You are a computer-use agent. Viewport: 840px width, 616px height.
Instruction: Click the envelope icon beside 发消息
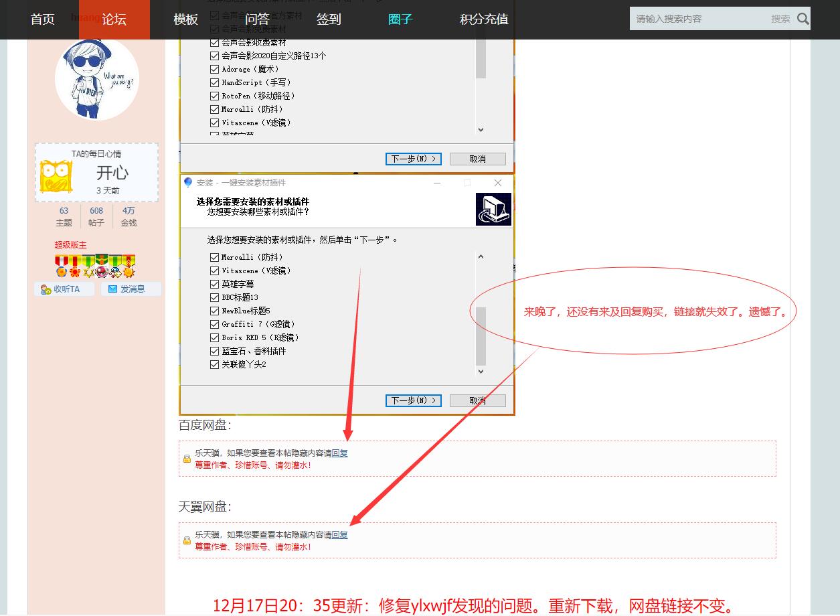[x=112, y=289]
